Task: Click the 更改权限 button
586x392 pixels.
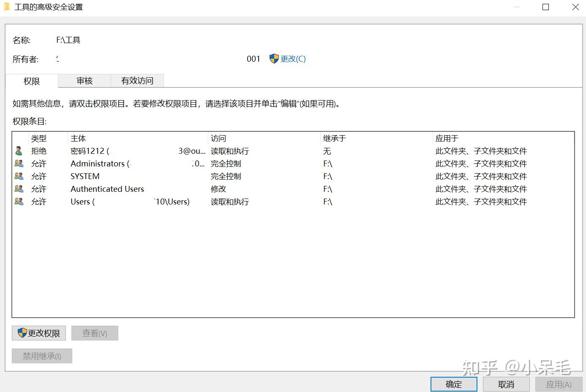Action: click(x=39, y=333)
